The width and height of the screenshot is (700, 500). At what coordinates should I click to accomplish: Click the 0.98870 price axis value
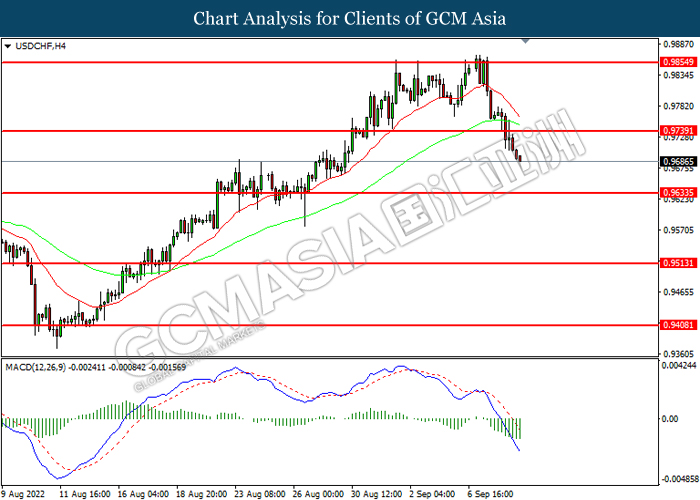[679, 44]
